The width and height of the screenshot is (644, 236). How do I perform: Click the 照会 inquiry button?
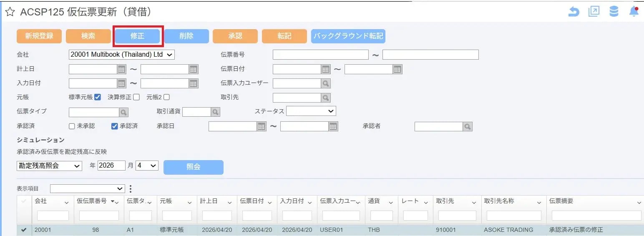click(193, 167)
